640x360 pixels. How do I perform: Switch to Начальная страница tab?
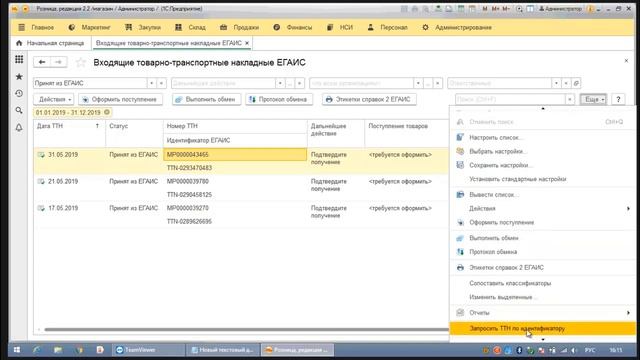click(x=50, y=43)
